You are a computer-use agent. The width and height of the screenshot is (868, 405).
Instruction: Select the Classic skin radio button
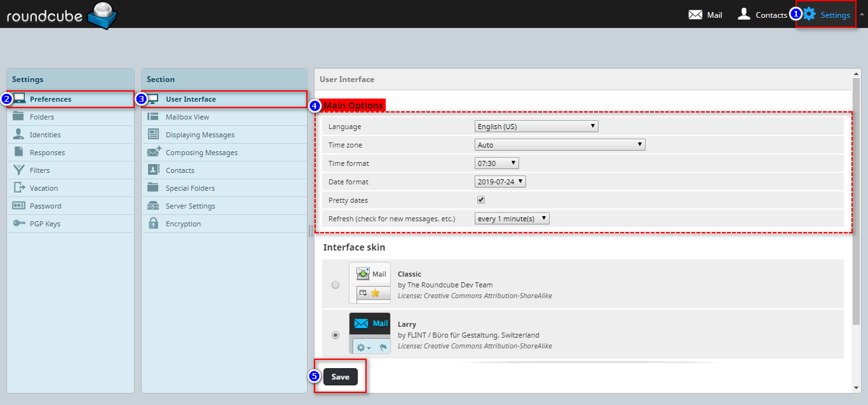(x=336, y=285)
